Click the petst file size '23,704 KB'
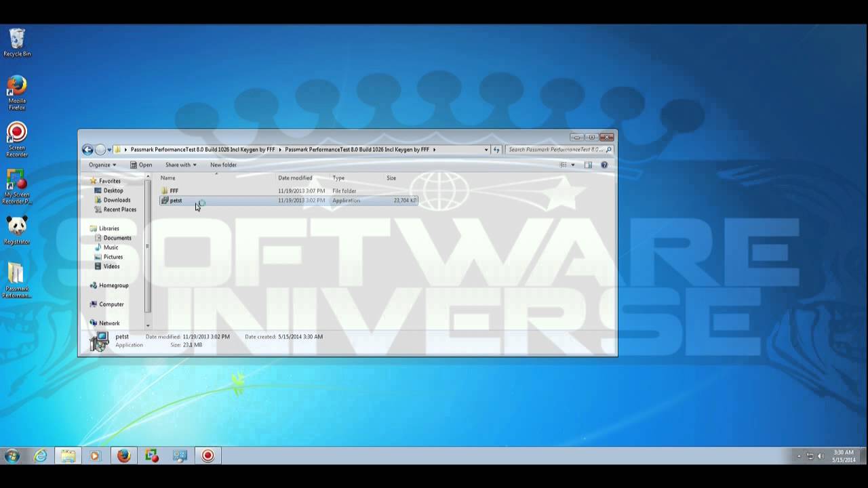The height and width of the screenshot is (488, 868). pyautogui.click(x=405, y=201)
